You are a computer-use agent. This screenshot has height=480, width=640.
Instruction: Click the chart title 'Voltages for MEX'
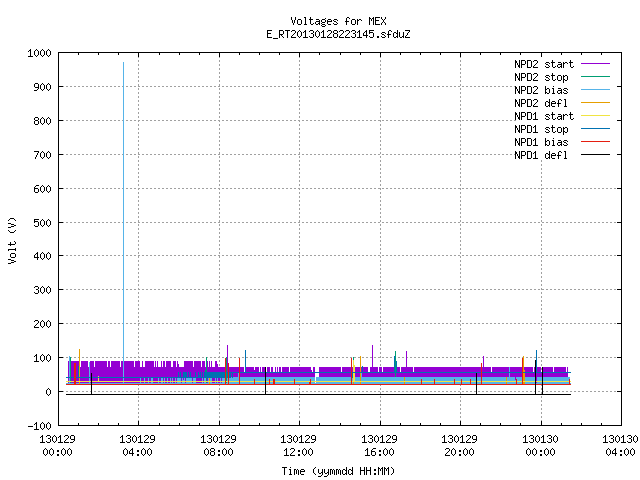point(338,21)
